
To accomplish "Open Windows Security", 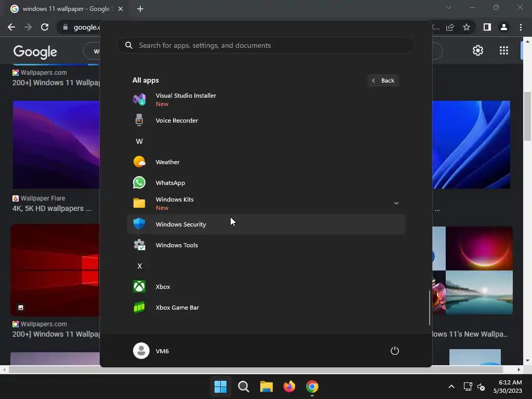I will (265, 224).
